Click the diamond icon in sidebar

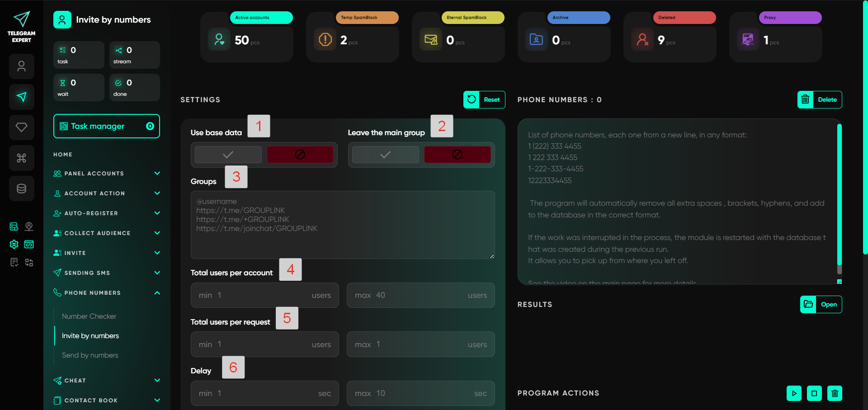22,127
